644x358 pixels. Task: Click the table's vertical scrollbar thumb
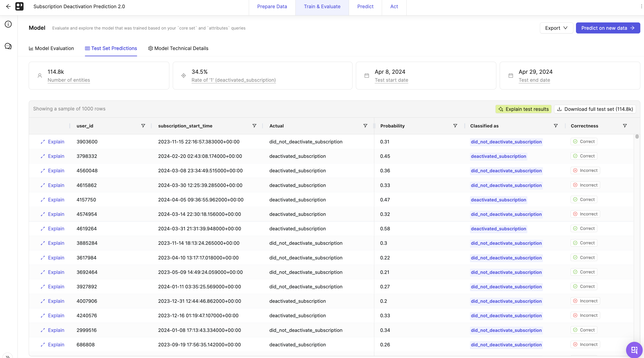(x=637, y=137)
